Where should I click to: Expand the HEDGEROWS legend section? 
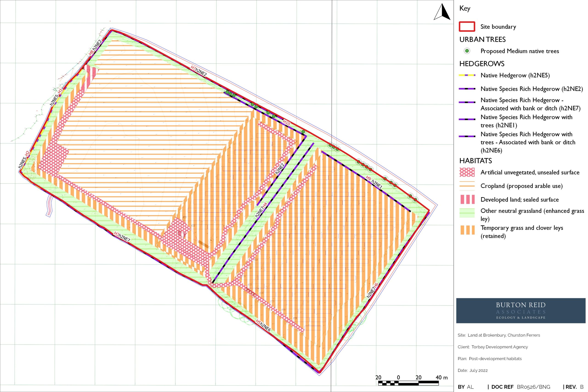coord(482,64)
